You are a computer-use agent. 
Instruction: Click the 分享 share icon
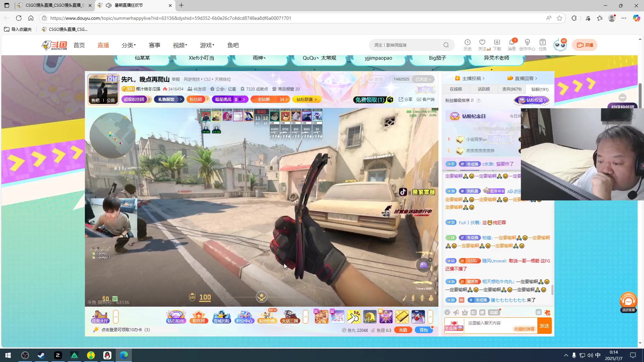point(405,100)
